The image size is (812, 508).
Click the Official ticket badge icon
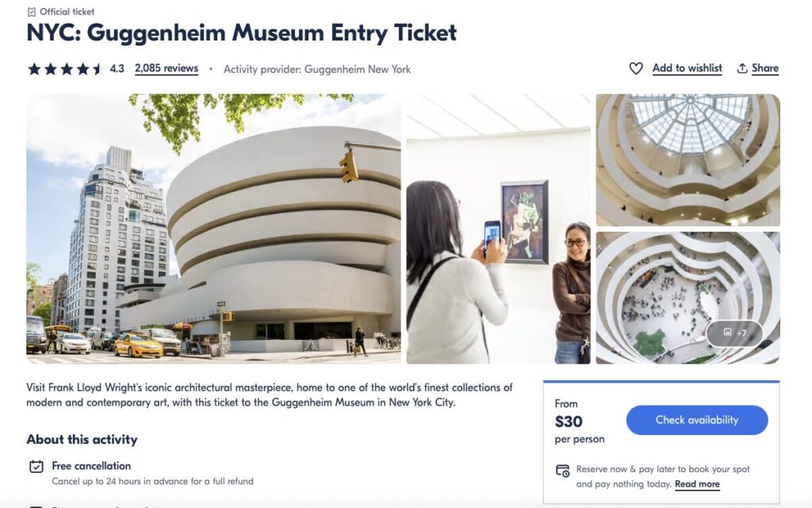[x=31, y=12]
